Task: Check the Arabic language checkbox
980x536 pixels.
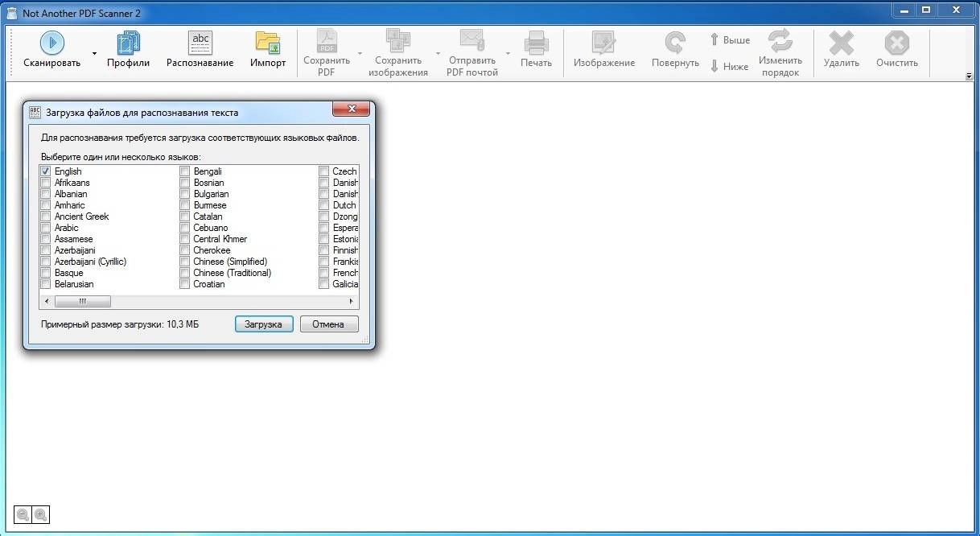Action: 45,228
